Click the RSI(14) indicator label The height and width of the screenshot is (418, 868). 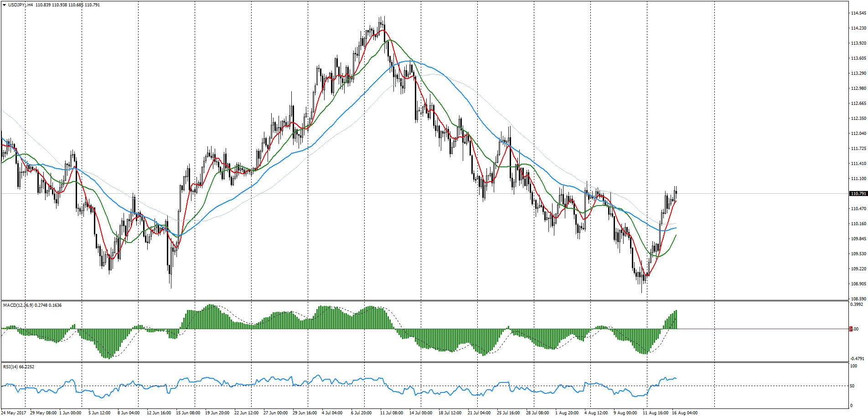coord(11,367)
